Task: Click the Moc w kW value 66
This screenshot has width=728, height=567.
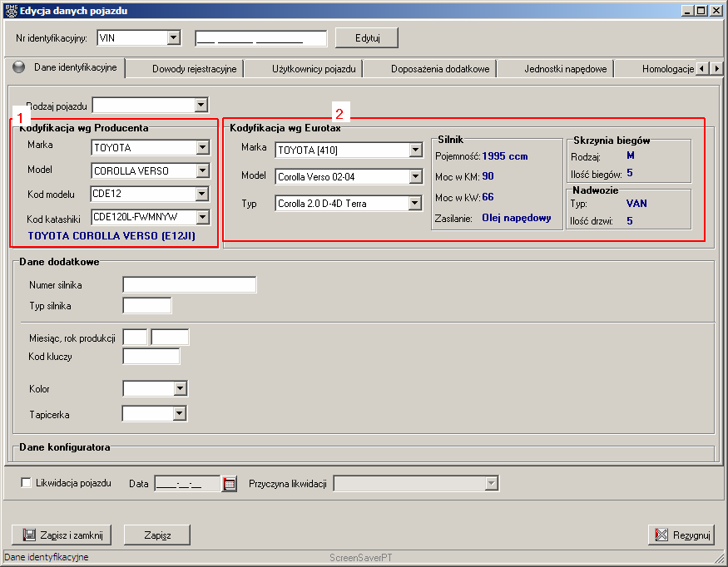Action: [x=488, y=197]
